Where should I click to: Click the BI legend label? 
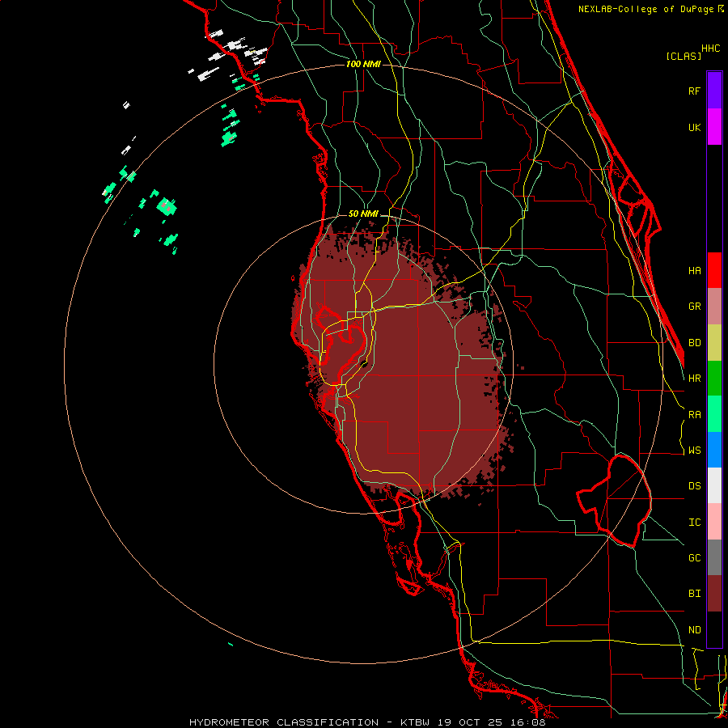(x=694, y=594)
